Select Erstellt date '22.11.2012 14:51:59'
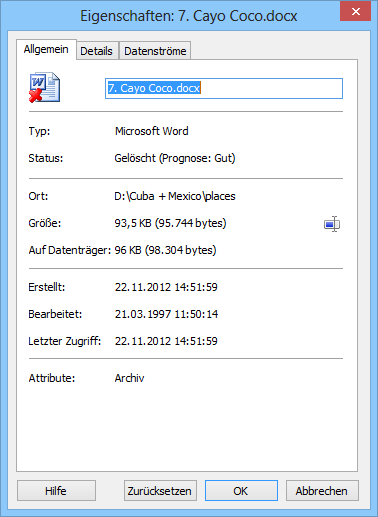Viewport: 378px width, 517px height. tap(166, 287)
